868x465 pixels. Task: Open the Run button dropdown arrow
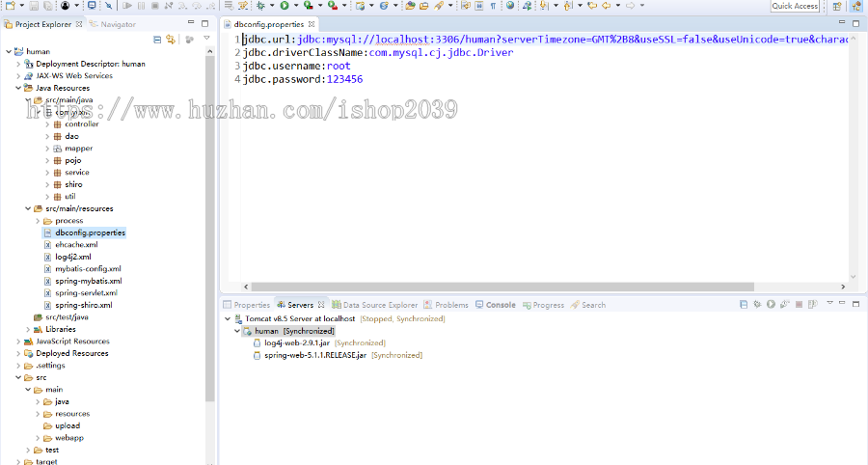[x=296, y=6]
